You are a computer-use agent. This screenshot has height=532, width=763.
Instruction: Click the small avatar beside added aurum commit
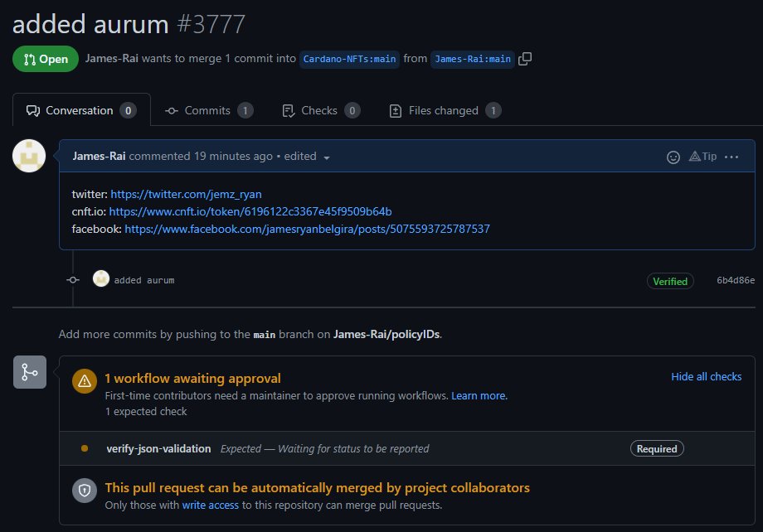101,278
